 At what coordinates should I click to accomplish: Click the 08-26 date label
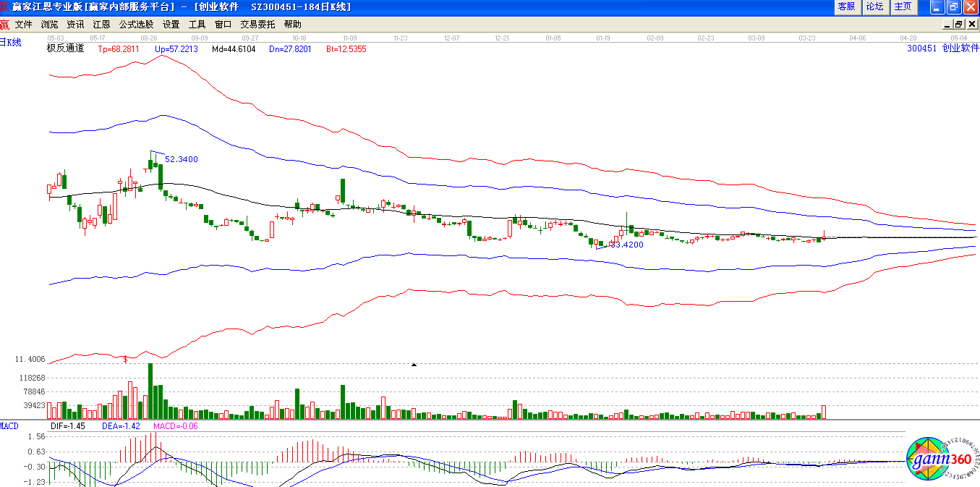pyautogui.click(x=149, y=37)
